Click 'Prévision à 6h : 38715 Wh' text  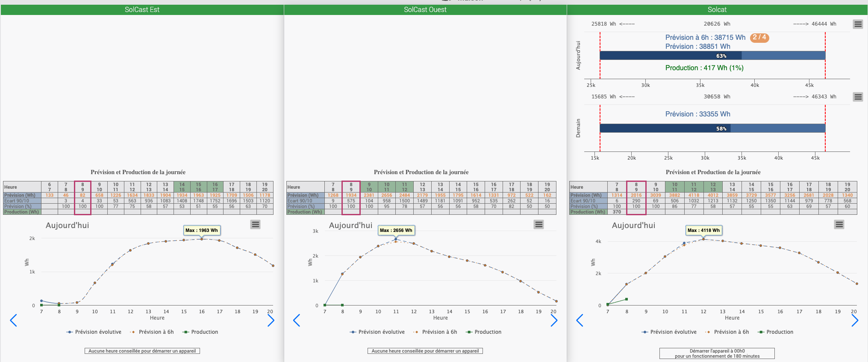pyautogui.click(x=705, y=38)
